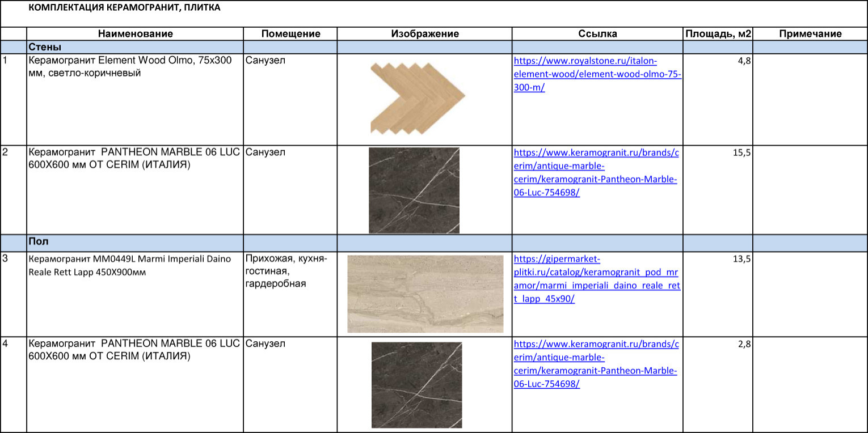Select the Pantheon Marble image in row 2
Viewport: 868px width, 433px height.
point(414,190)
